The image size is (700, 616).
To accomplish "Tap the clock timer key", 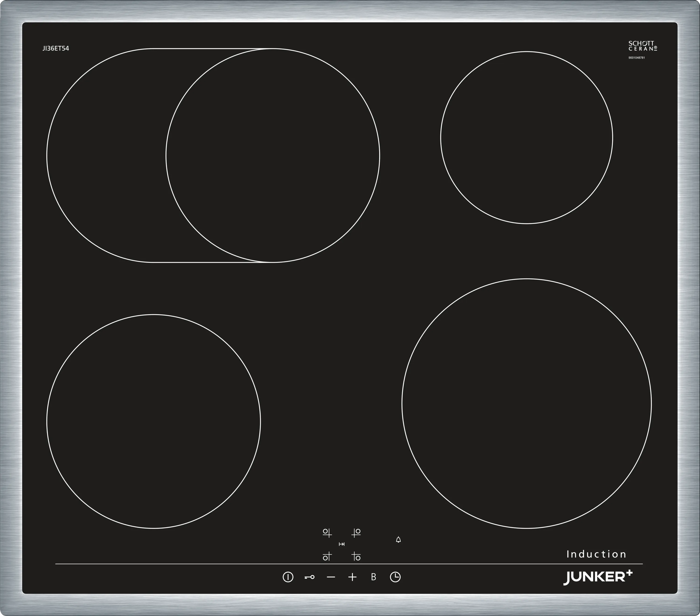I will pyautogui.click(x=395, y=577).
